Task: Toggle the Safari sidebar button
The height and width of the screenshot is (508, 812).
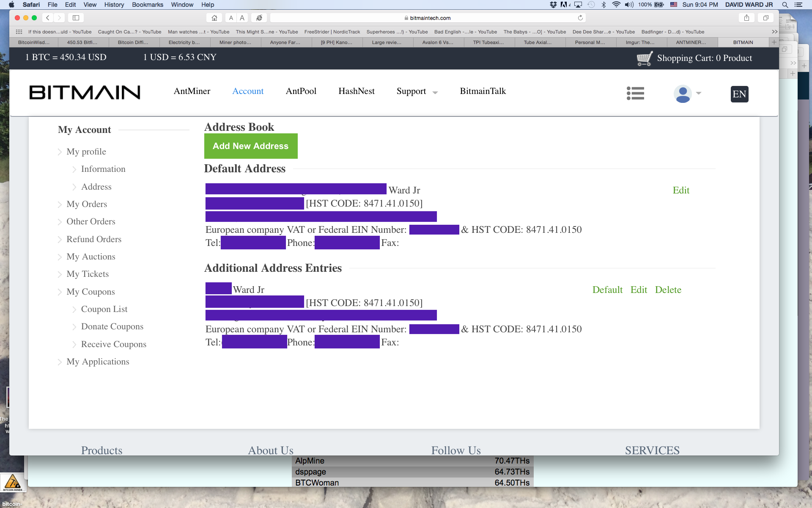Action: click(76, 18)
